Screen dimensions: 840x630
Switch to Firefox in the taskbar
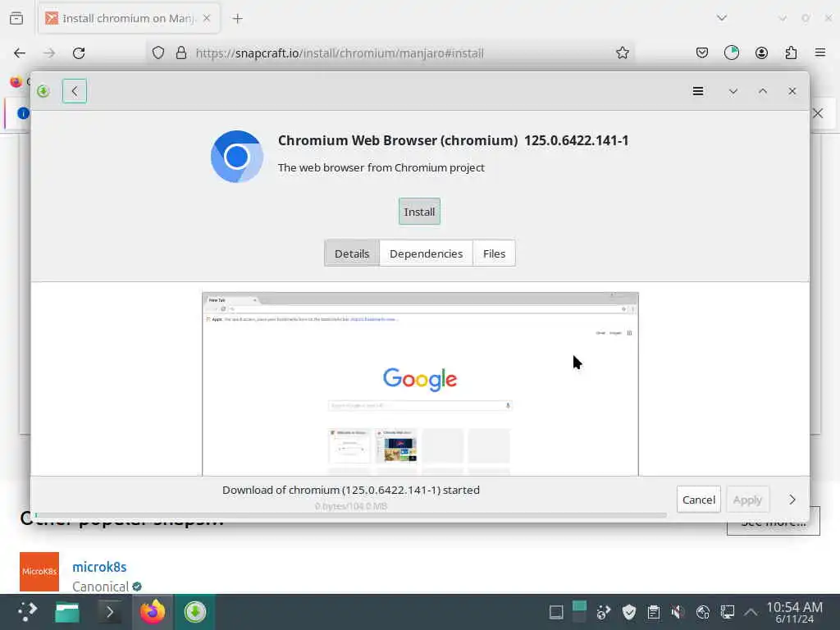[153, 612]
